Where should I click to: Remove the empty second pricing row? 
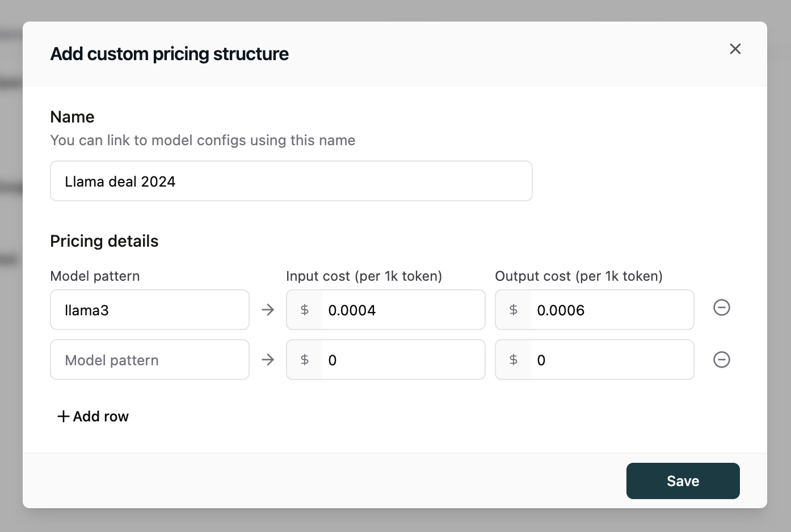point(721,360)
